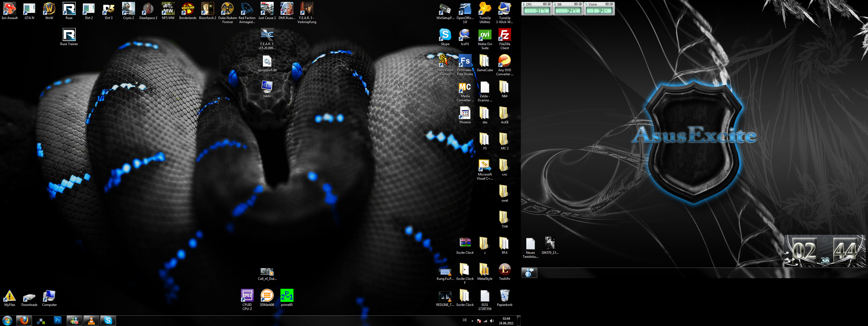
Task: Click the Show desktop button
Action: tap(519, 321)
